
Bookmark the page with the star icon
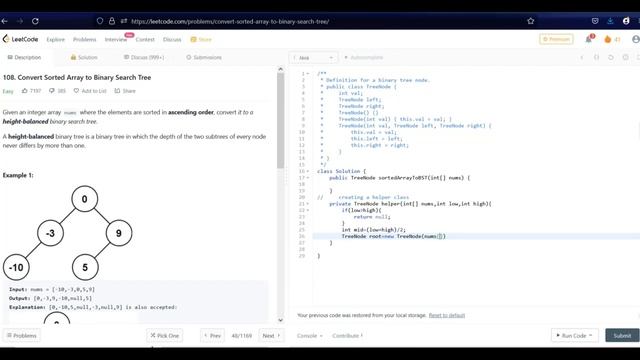point(531,21)
